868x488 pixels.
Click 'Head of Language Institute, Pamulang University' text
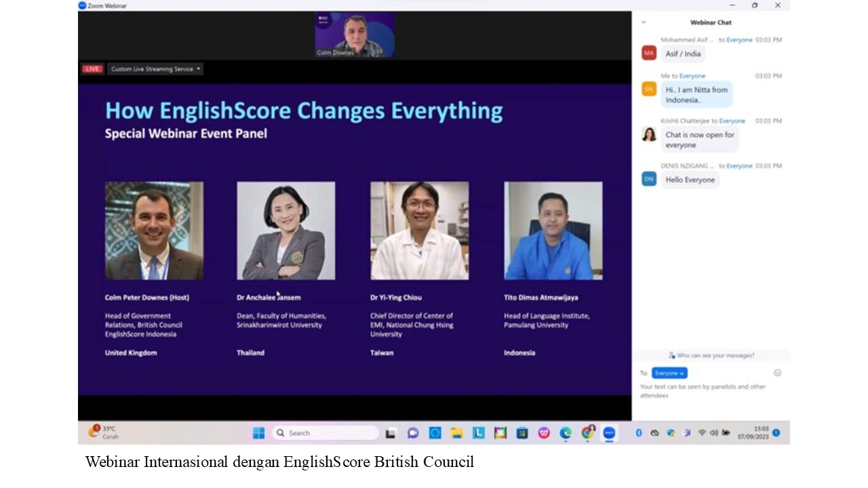coord(547,321)
